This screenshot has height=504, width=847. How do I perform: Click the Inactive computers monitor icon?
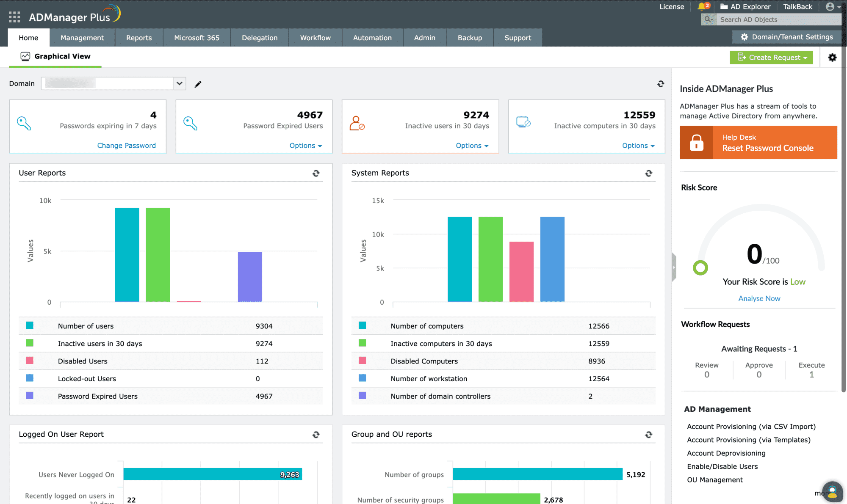coord(523,122)
